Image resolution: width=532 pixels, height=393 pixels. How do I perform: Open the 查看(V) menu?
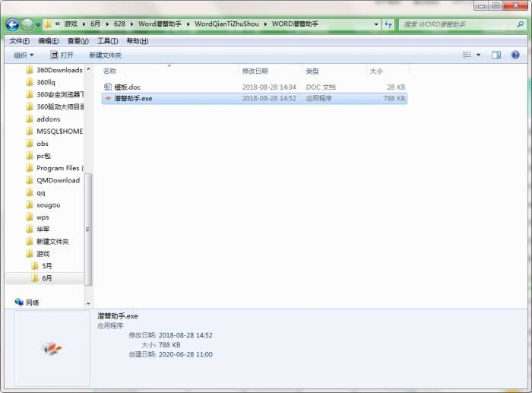pos(78,41)
